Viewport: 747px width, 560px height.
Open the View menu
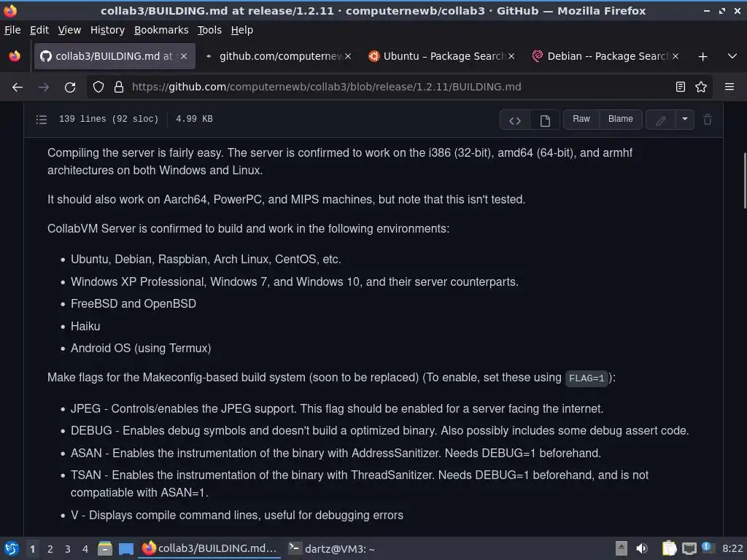point(69,30)
